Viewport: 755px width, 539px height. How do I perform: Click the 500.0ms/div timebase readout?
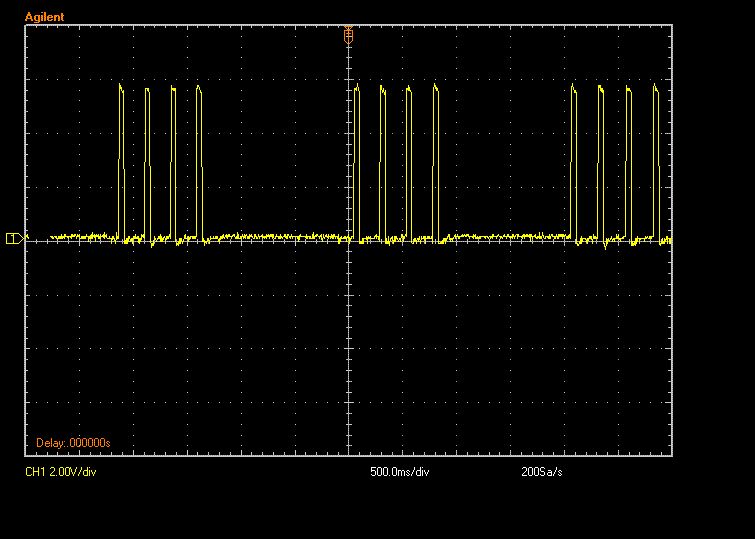[400, 472]
